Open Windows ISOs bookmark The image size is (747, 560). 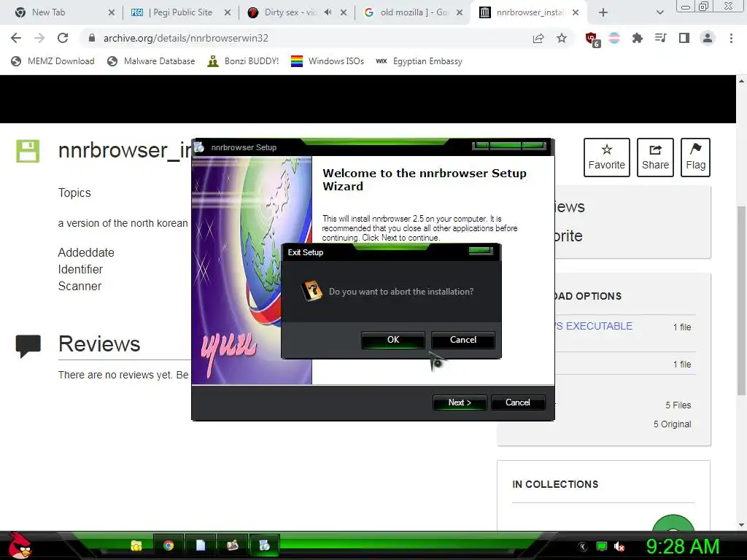pos(328,61)
